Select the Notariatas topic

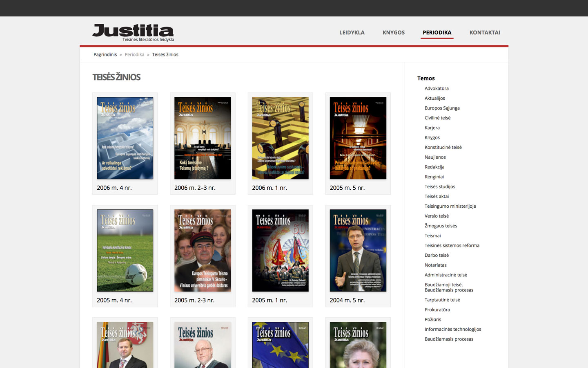click(x=436, y=265)
